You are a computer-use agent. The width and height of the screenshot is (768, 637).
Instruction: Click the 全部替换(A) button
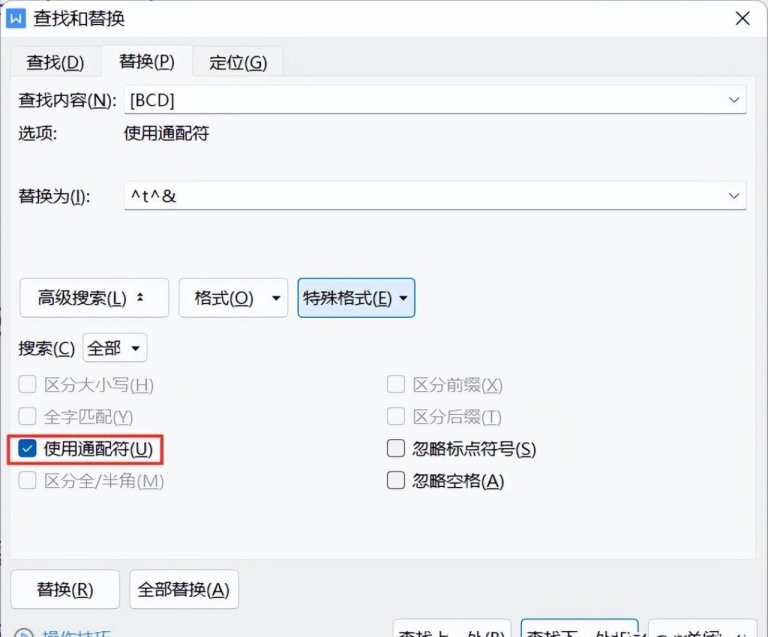pyautogui.click(x=184, y=589)
